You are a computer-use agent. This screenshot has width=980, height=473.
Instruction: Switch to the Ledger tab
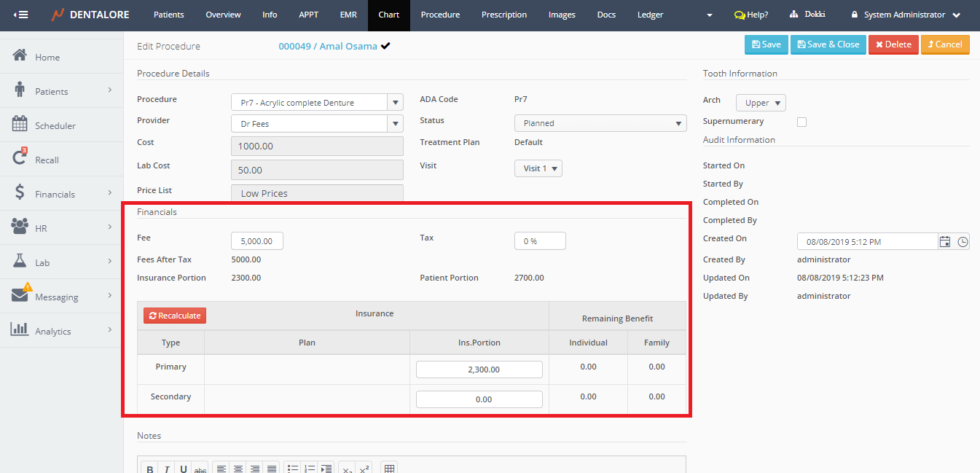650,15
